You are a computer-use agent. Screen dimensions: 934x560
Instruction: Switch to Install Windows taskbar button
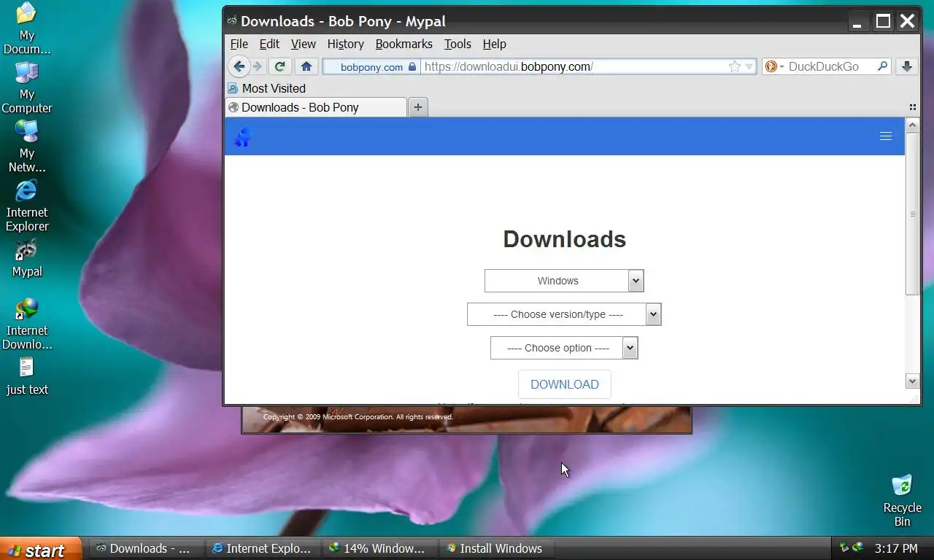point(495,548)
